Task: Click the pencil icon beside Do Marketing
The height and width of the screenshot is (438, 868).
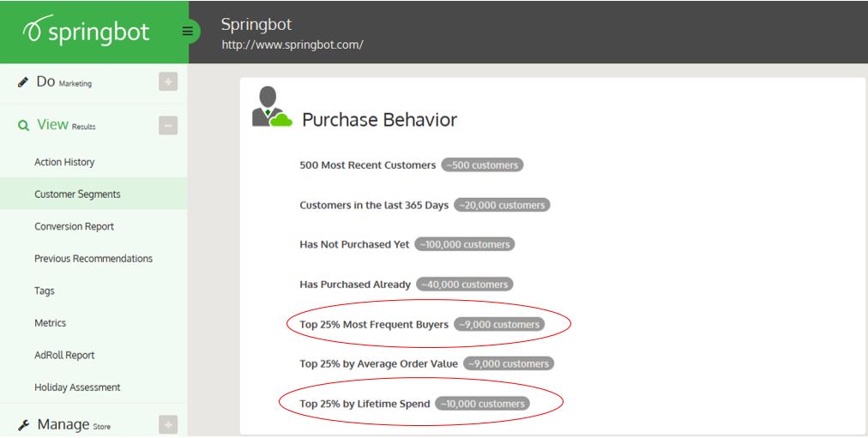Action: pos(23,82)
